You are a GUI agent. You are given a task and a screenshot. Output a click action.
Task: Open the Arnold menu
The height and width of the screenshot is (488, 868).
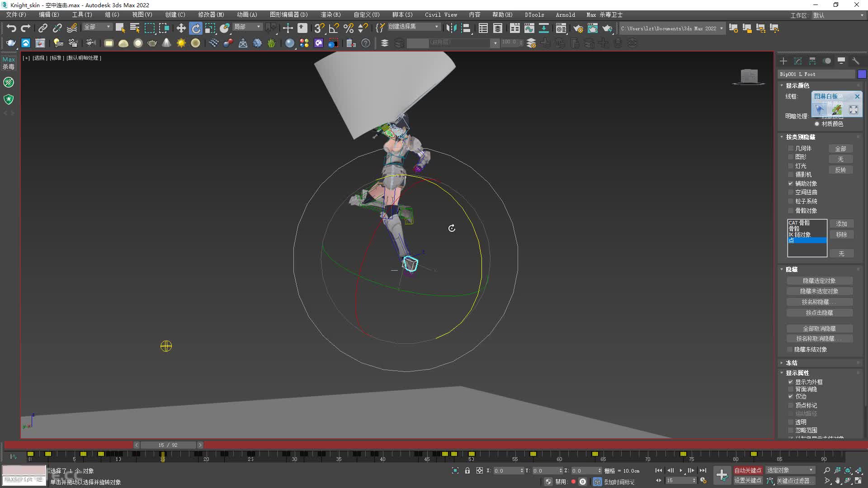(565, 15)
